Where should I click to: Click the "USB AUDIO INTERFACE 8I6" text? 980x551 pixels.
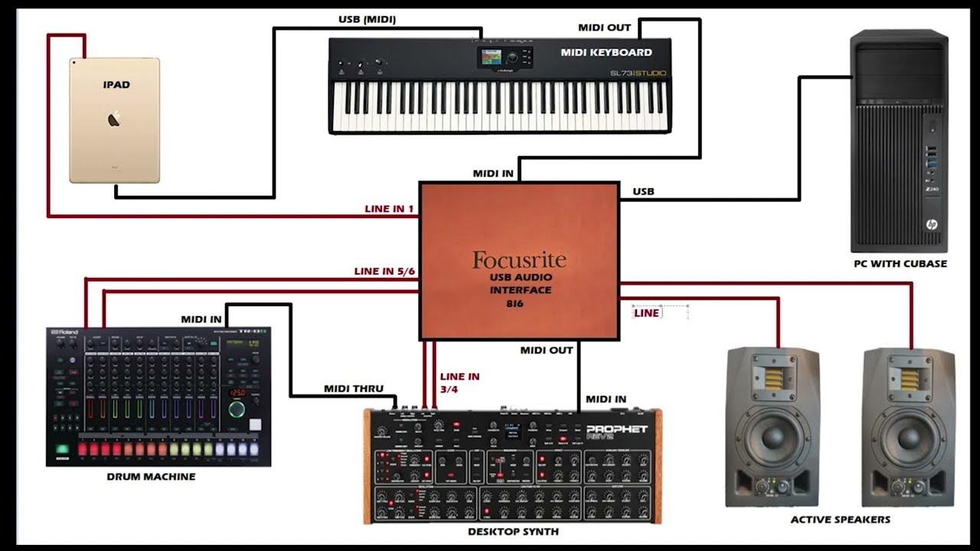521,290
